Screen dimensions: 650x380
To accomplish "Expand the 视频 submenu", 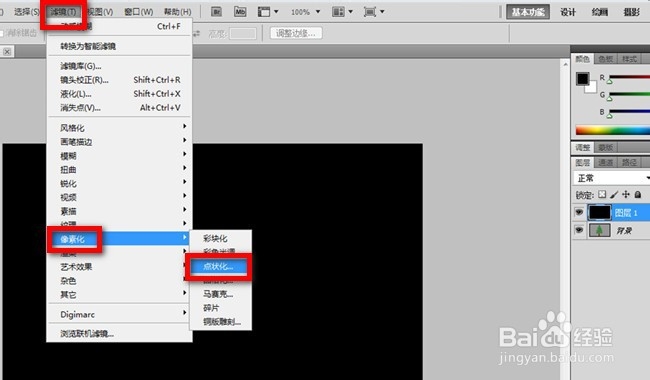I will click(x=119, y=197).
